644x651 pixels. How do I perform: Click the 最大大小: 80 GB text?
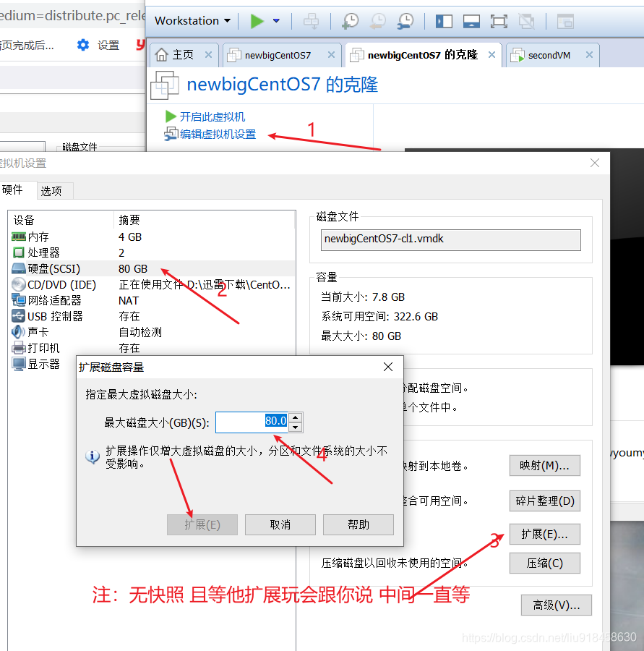click(x=361, y=336)
